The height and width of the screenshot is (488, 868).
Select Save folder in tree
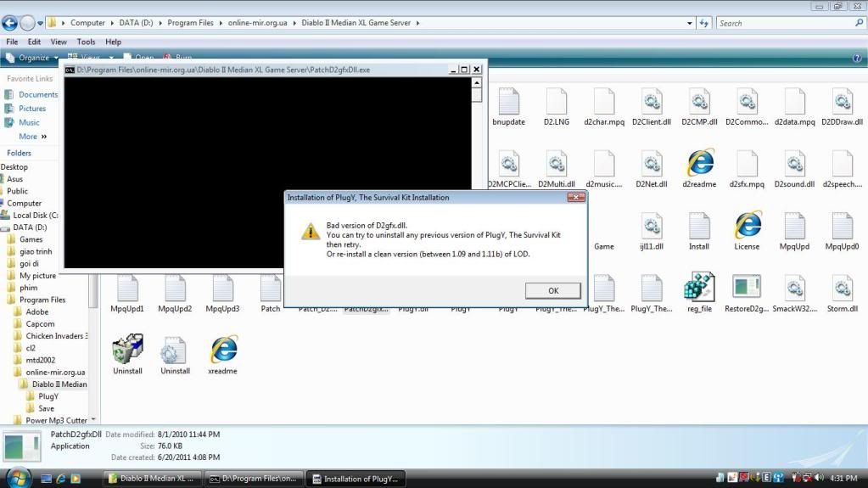coord(46,408)
